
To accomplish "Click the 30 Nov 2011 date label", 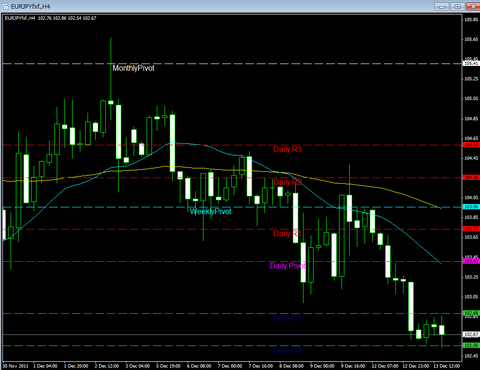I will tap(16, 366).
